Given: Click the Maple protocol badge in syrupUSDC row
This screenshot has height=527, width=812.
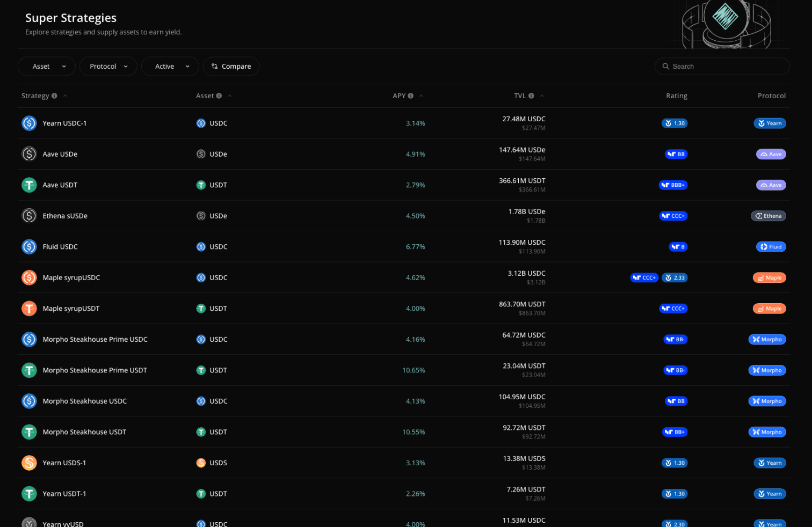Looking at the screenshot, I should coord(769,277).
